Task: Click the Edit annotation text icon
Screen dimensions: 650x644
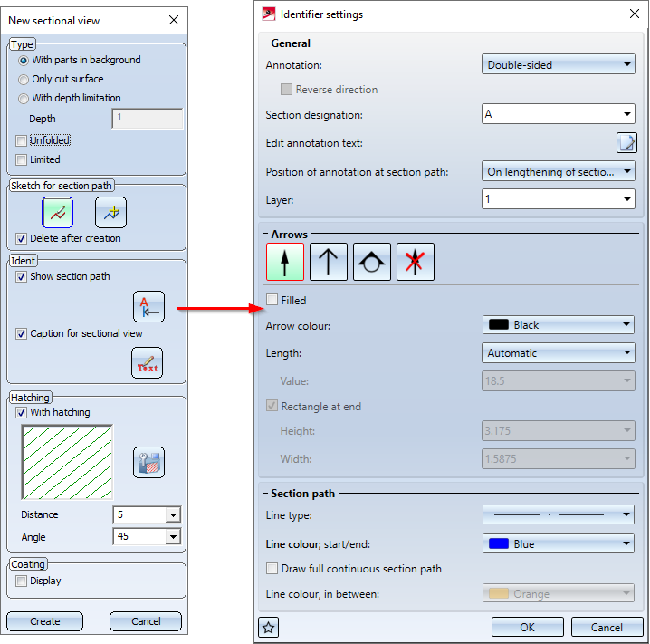Action: click(x=626, y=143)
